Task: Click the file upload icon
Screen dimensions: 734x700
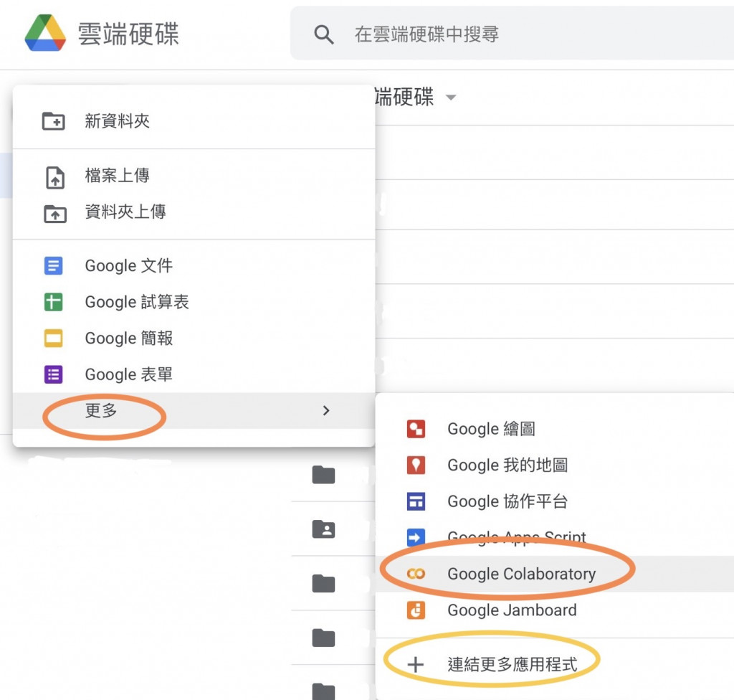Action: [x=54, y=178]
